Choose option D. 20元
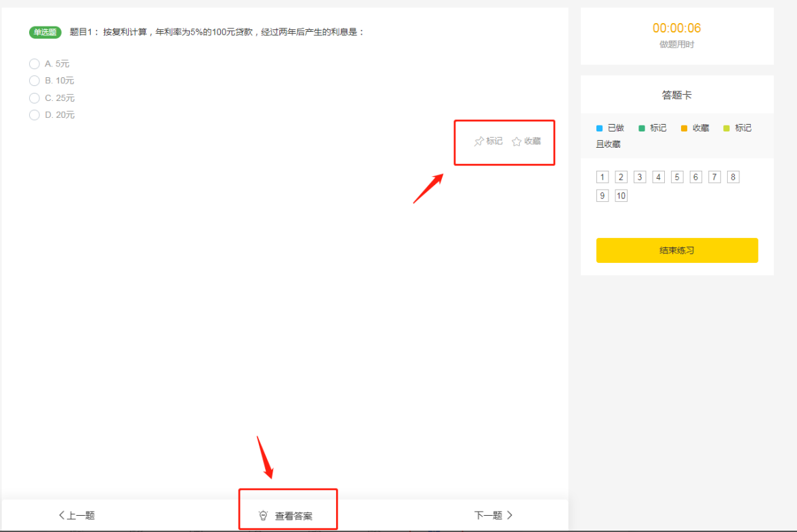This screenshot has width=797, height=532. point(35,115)
